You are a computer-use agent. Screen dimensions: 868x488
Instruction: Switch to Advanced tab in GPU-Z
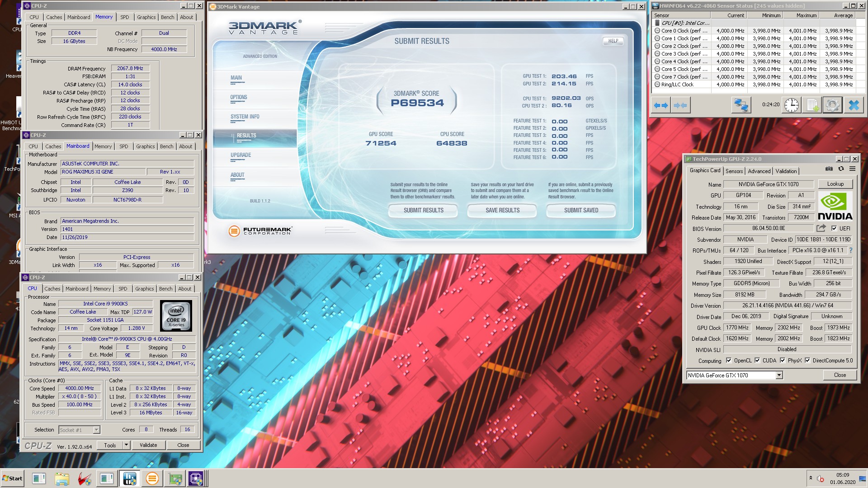(x=759, y=171)
